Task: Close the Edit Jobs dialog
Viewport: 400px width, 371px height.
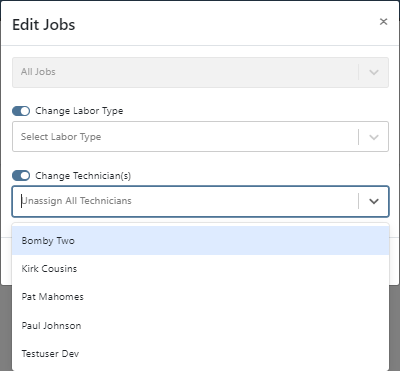Action: click(x=383, y=22)
